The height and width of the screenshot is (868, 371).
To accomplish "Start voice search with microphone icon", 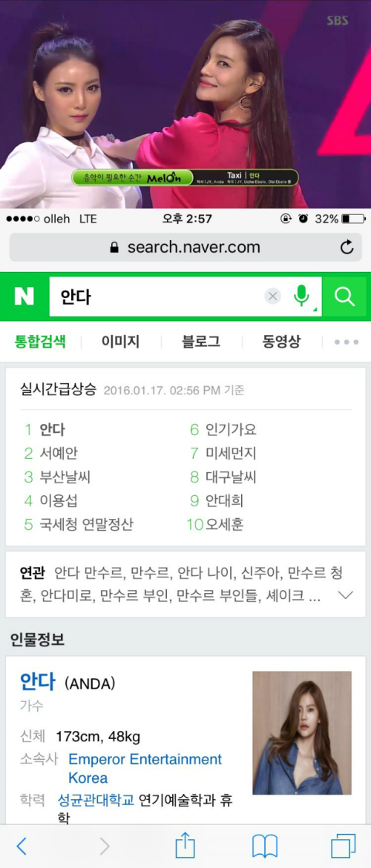I will click(302, 296).
